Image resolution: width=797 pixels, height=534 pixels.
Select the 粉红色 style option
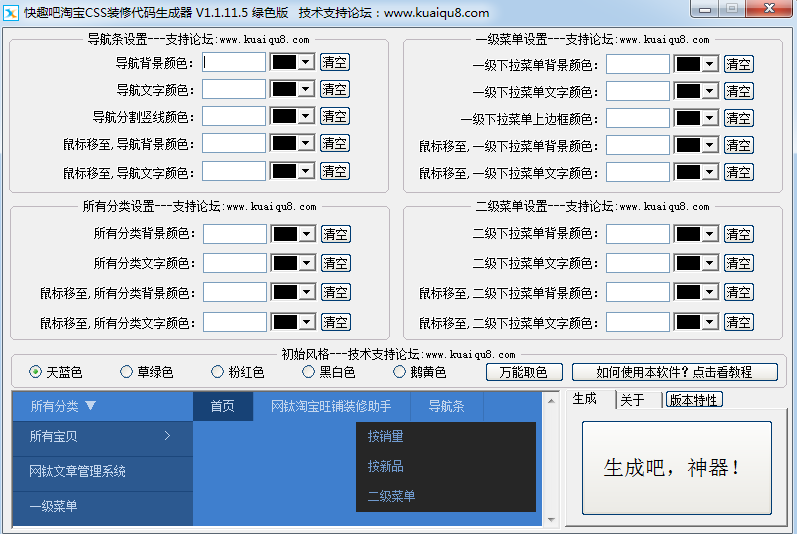tap(218, 372)
